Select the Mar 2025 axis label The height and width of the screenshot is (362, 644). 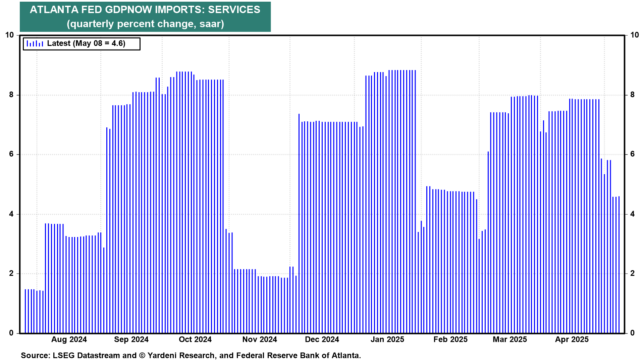click(x=510, y=339)
